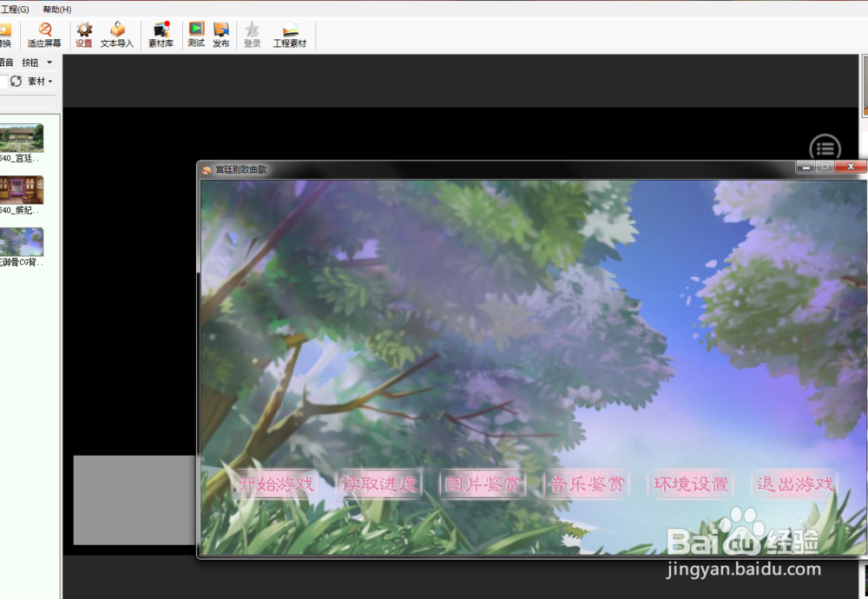Open 工程素材 project assets
This screenshot has width=868, height=599.
coord(290,36)
